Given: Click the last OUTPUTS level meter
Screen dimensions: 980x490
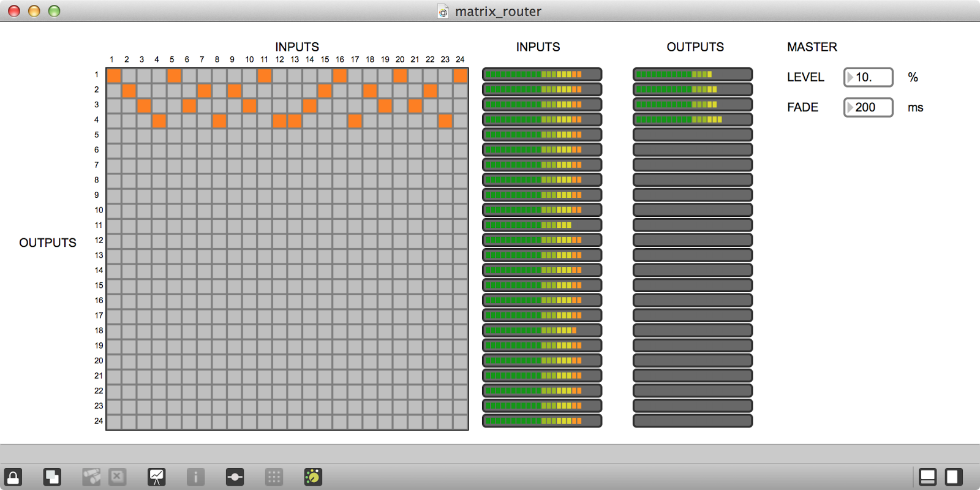Looking at the screenshot, I should 693,421.
